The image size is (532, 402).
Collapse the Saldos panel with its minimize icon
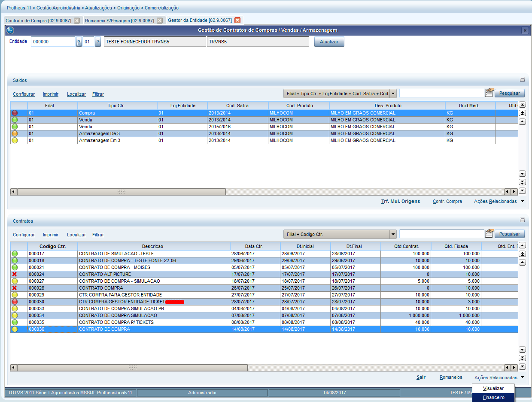522,79
